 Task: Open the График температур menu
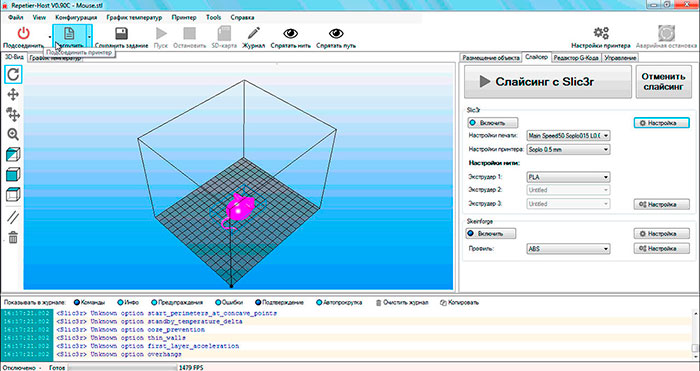(134, 17)
